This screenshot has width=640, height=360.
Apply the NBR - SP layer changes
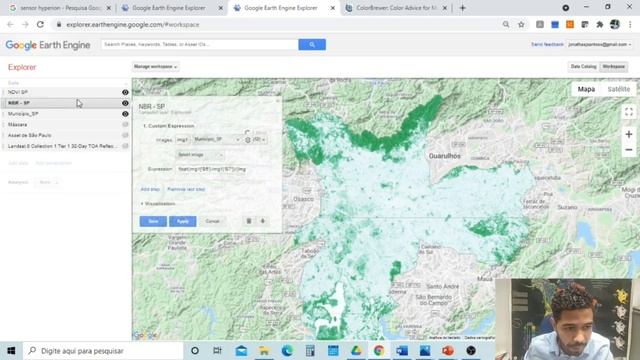[x=182, y=221]
